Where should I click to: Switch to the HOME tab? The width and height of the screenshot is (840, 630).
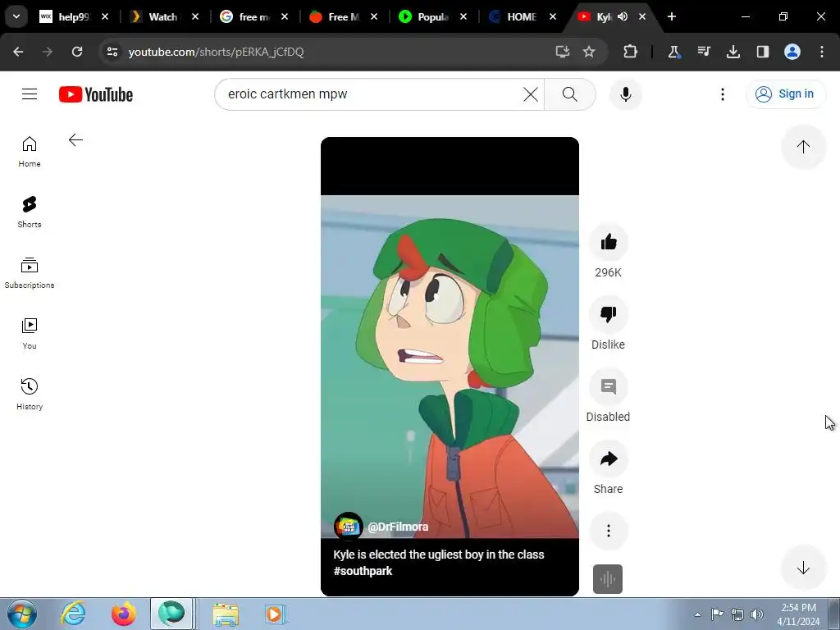521,17
